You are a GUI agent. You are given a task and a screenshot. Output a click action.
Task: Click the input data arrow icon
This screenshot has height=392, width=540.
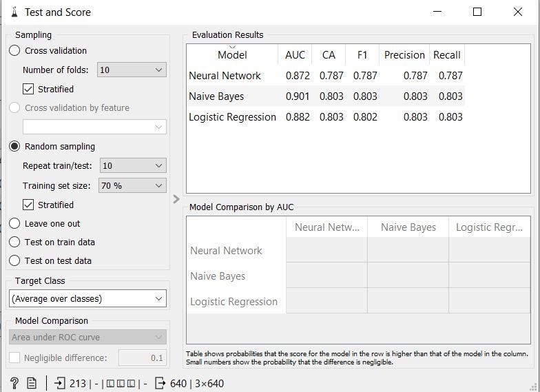60,383
